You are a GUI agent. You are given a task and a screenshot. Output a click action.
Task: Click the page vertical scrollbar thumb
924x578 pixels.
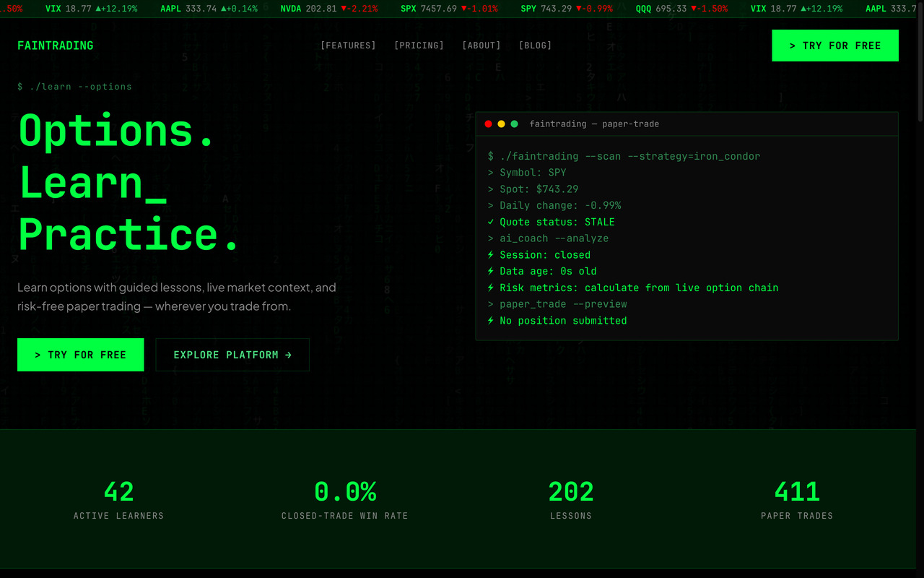(920, 61)
